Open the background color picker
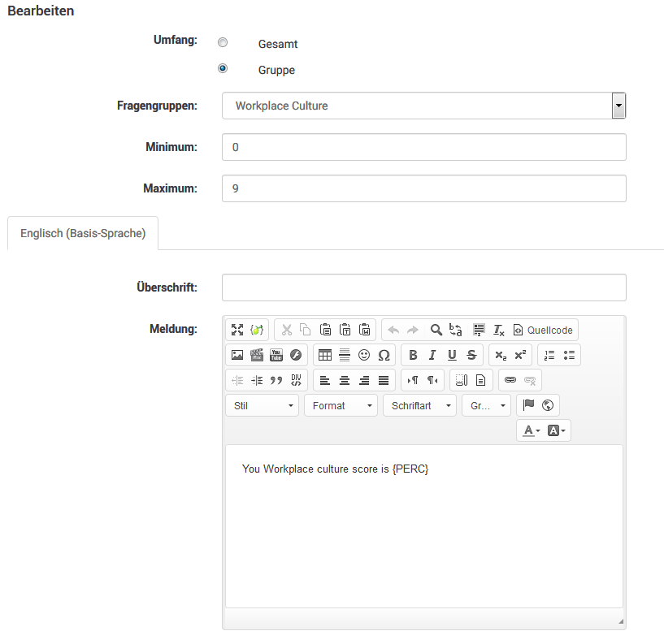 click(x=556, y=430)
